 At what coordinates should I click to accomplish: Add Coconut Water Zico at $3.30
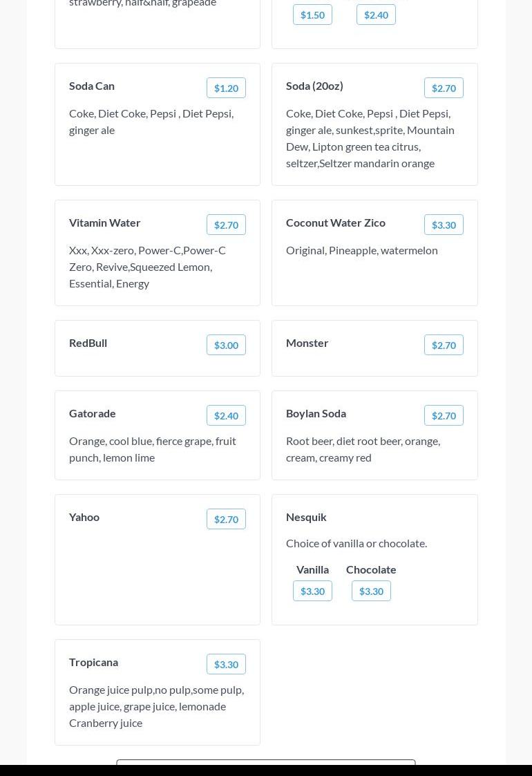tap(444, 225)
